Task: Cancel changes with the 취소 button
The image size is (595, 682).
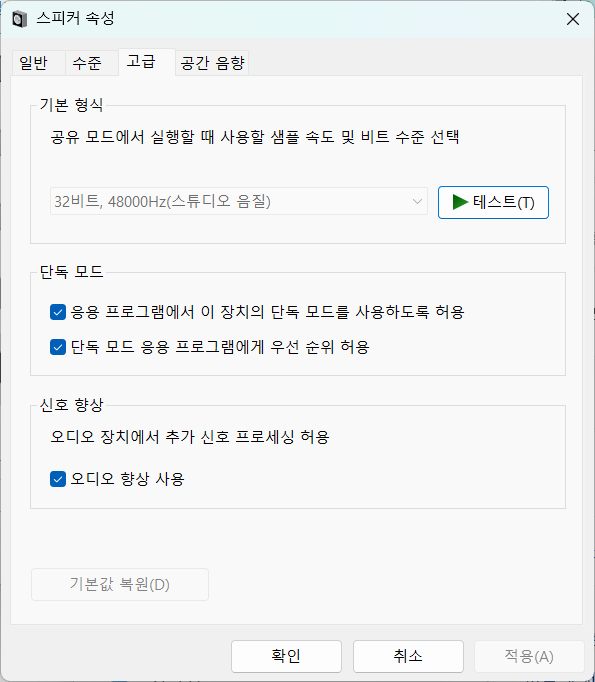Action: point(408,656)
